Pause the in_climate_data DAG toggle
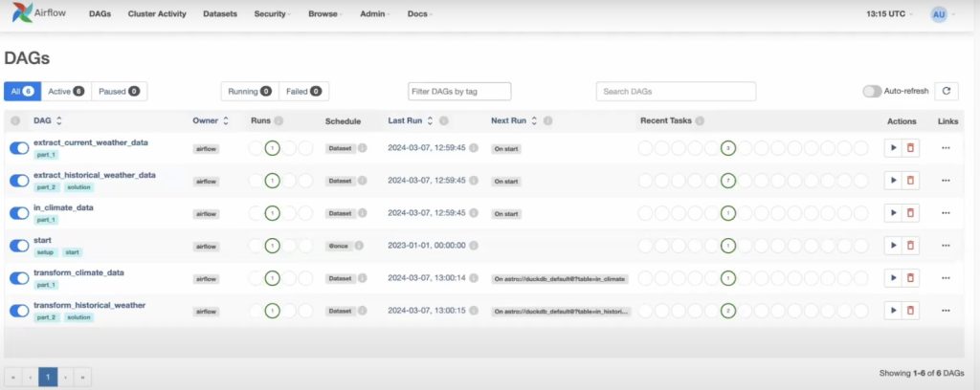Screen dimensions: 980x390 click(19, 212)
